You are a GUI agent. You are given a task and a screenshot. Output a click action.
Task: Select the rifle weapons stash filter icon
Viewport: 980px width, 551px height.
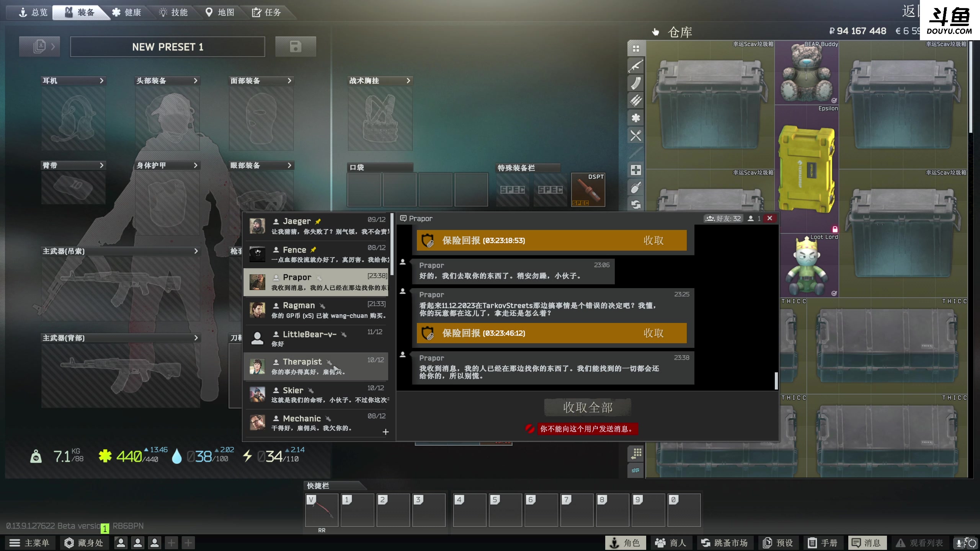click(636, 66)
